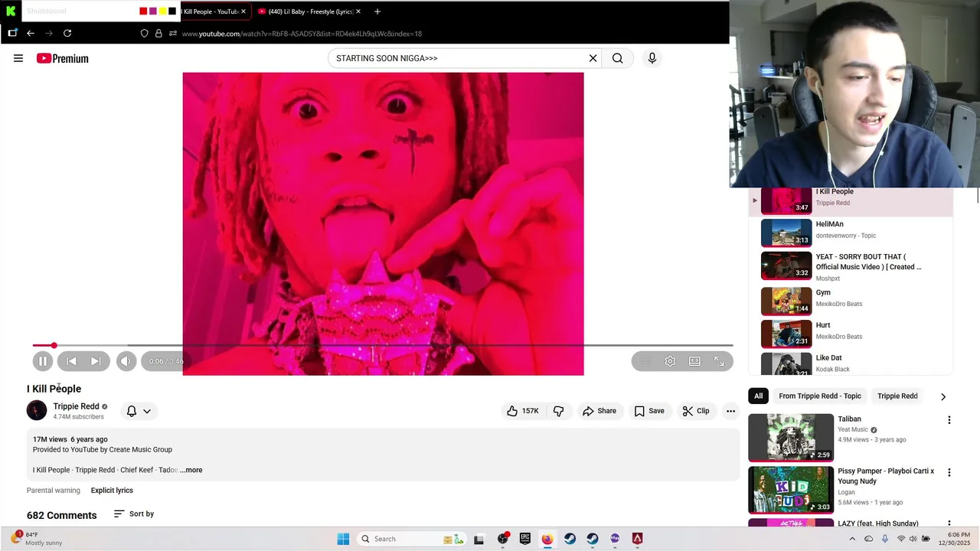The image size is (980, 551).
Task: Open options menu for Pissy Pamper video
Action: coord(949,472)
